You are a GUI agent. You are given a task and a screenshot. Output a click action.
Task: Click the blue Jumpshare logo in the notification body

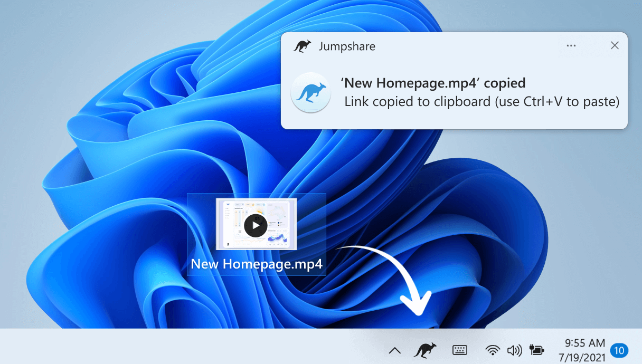[x=310, y=92]
